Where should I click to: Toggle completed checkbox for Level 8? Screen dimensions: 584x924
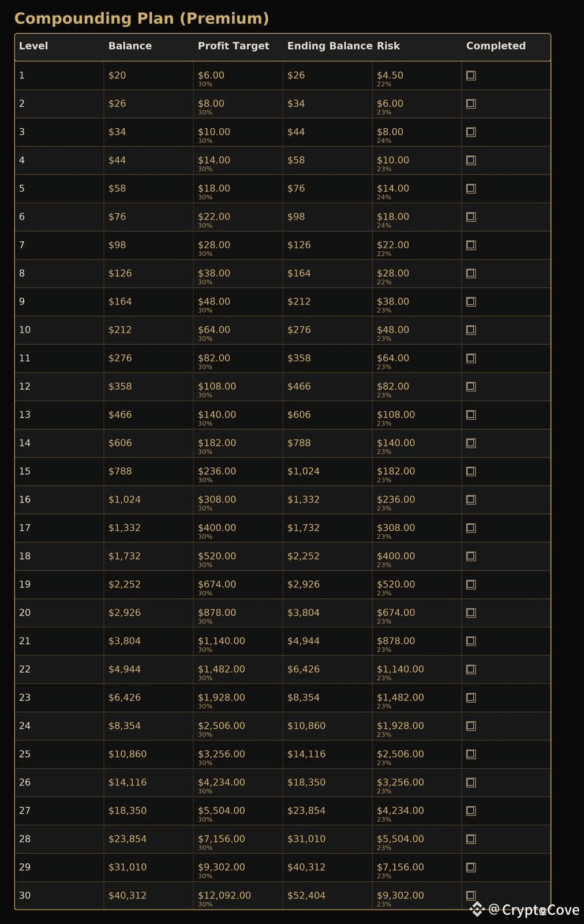471,274
